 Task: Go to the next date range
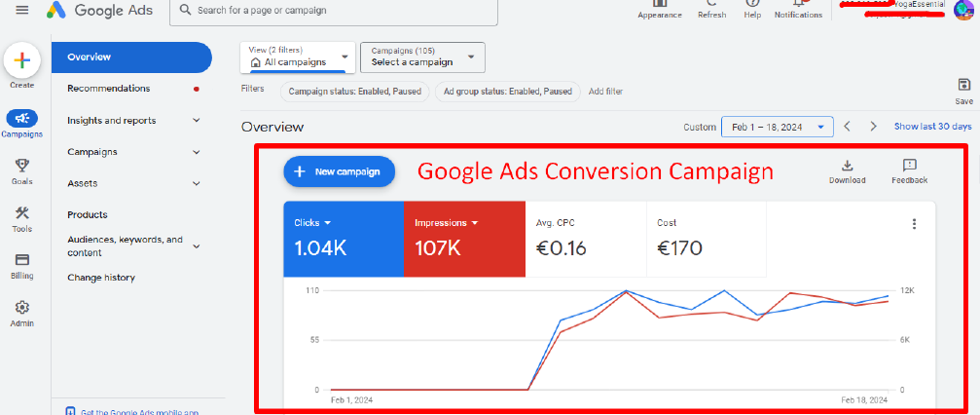[874, 127]
